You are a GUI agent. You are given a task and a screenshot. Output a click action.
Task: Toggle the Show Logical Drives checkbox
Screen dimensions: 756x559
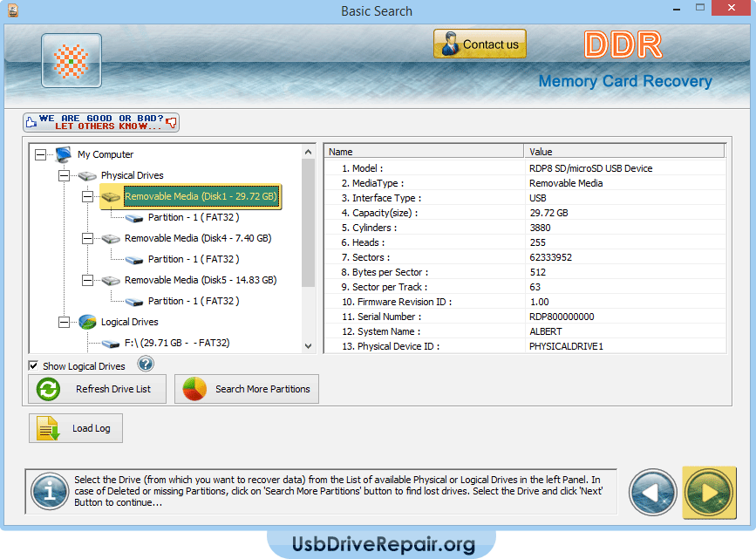click(33, 365)
